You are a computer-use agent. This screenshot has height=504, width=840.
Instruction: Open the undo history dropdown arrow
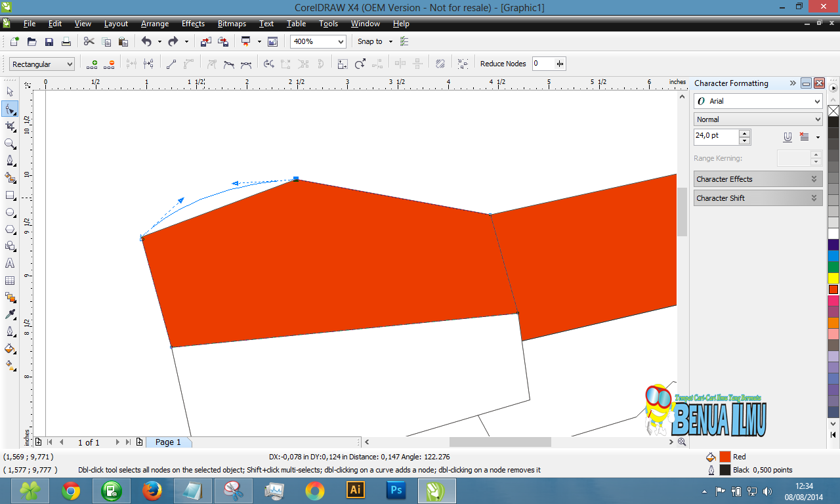(159, 41)
